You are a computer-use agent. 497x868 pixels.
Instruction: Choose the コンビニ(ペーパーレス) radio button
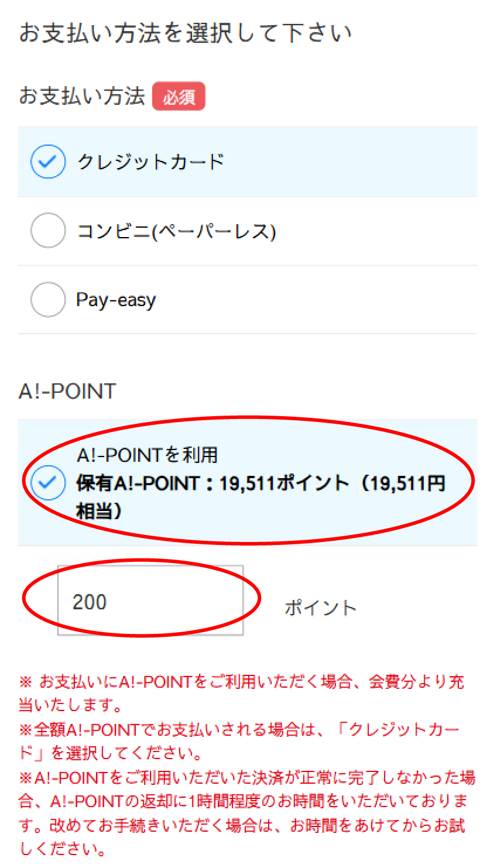point(48,231)
